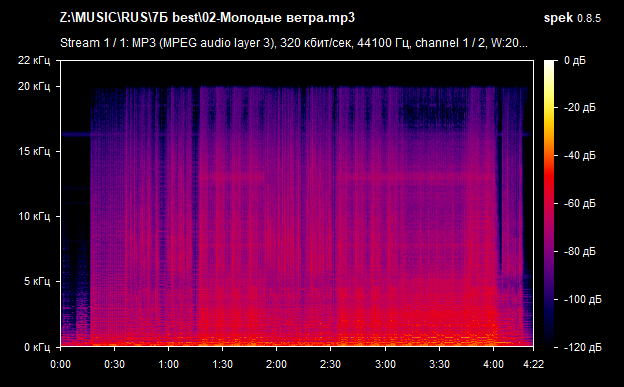Click the '1:30' time axis label

click(222, 364)
